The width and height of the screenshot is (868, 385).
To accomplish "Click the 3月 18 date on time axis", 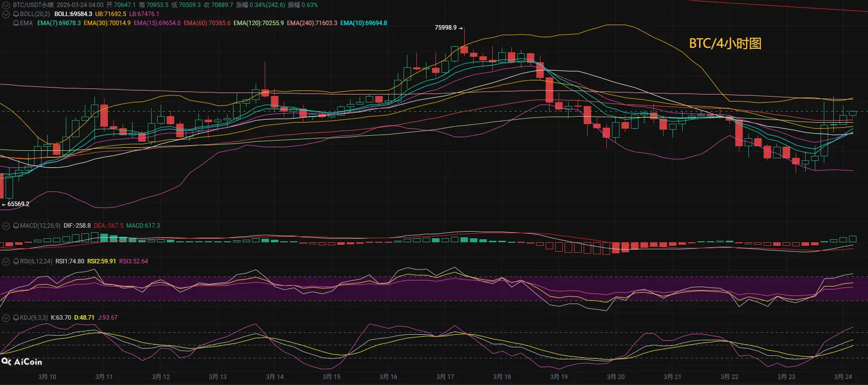I will 502,377.
